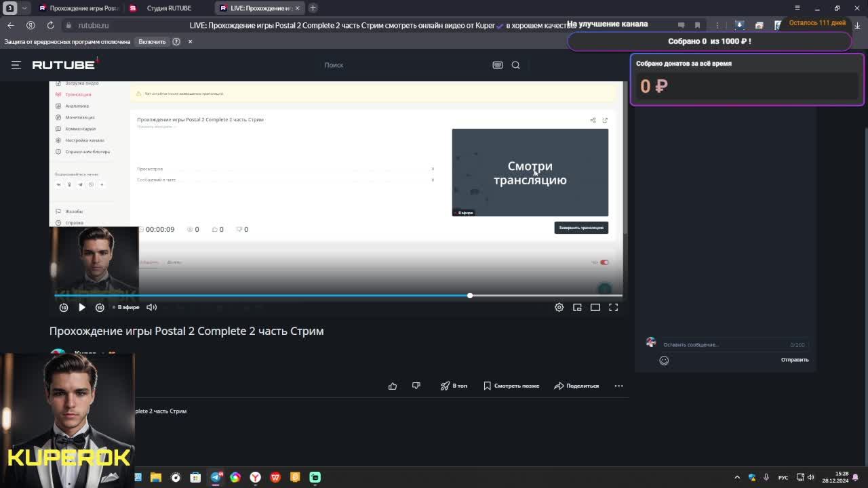Viewport: 868px width, 488px height.
Task: Close the LIVE Прохождение игры tab
Action: click(x=297, y=8)
